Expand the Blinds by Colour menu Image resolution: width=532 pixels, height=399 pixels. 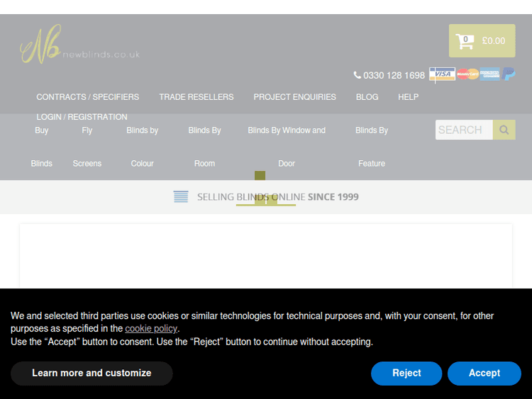pos(143,147)
